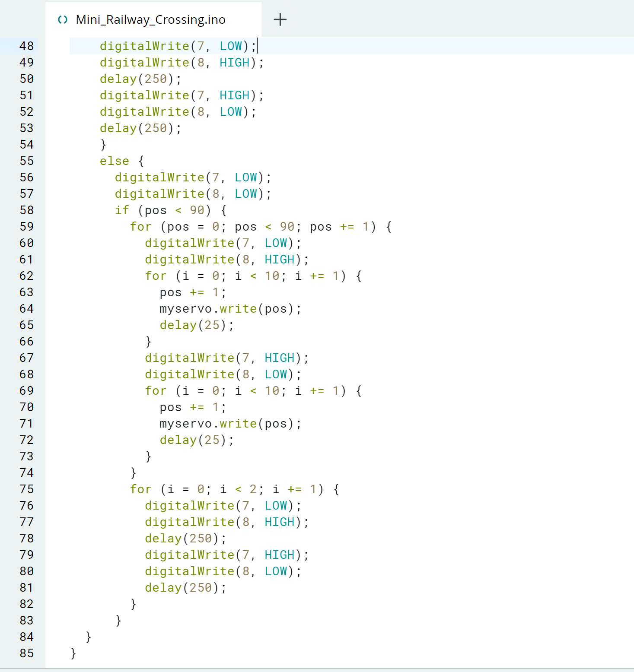Click closing brace on line 54
The height and width of the screenshot is (672, 634).
(103, 144)
